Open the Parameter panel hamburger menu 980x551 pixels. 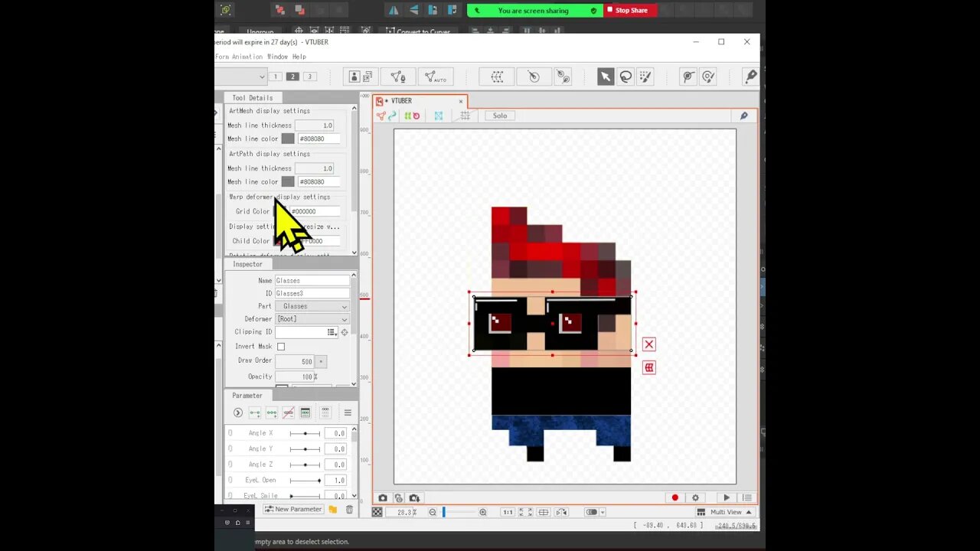click(348, 412)
